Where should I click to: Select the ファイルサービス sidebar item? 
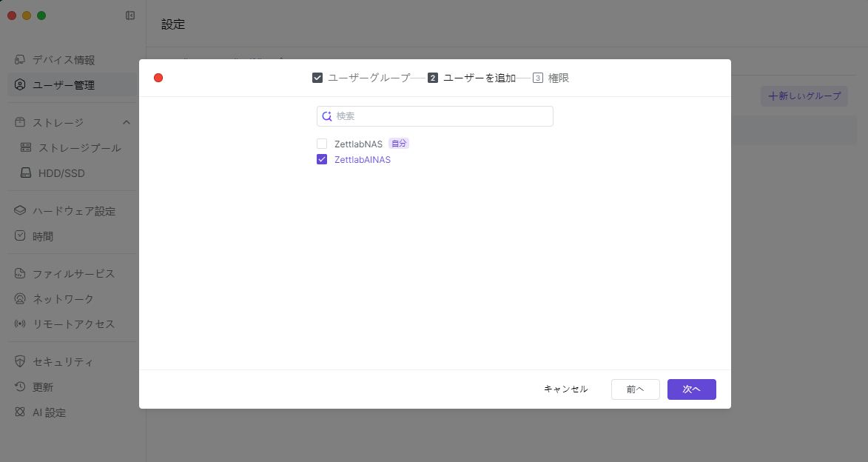coord(73,274)
